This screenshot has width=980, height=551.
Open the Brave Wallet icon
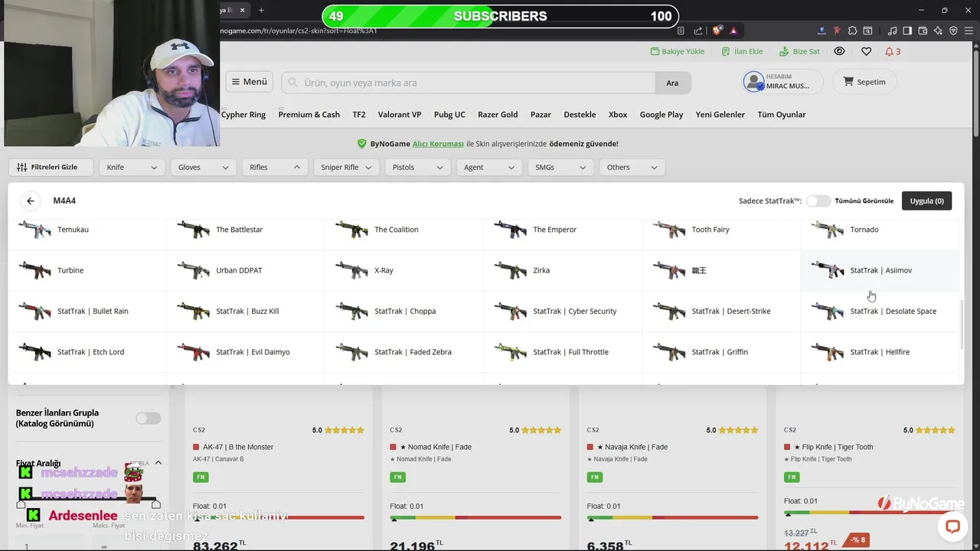923,31
